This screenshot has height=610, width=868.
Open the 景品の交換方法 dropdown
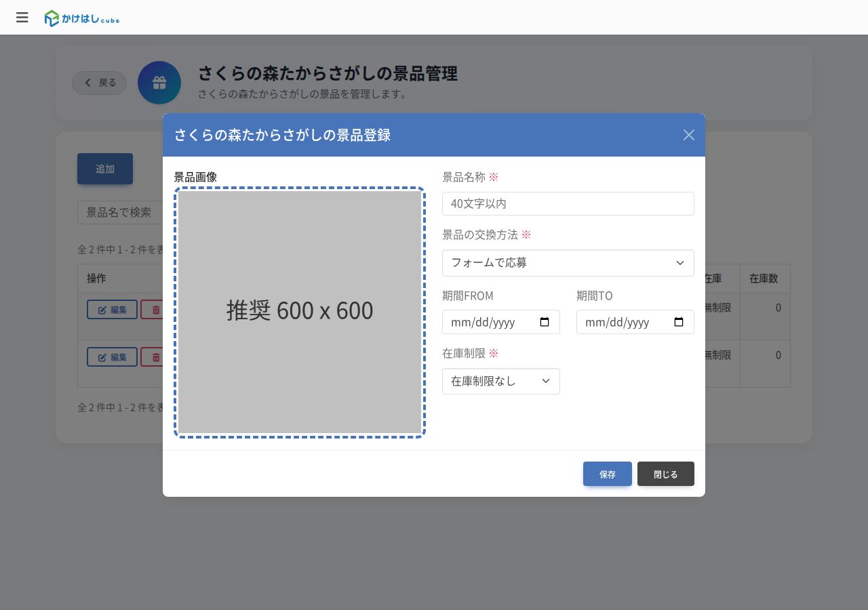(x=568, y=263)
